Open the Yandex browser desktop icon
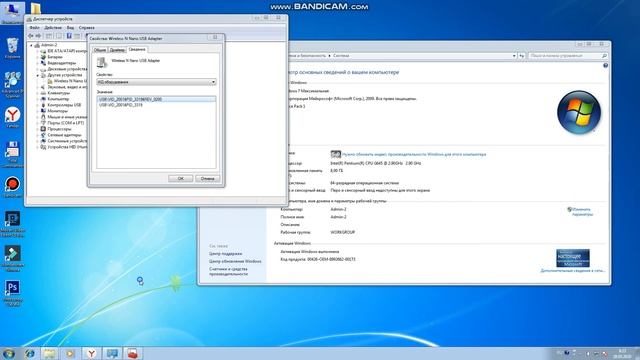Screen dimensions: 640x360 13,118
